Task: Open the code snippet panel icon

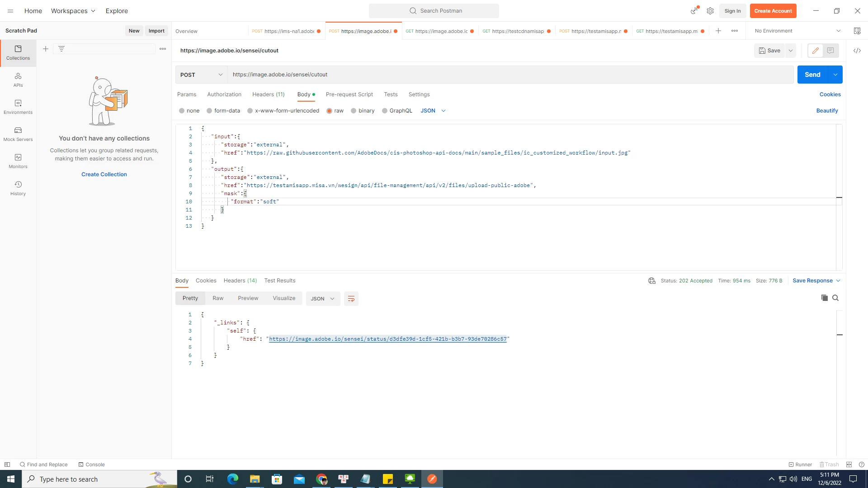Action: (x=857, y=51)
